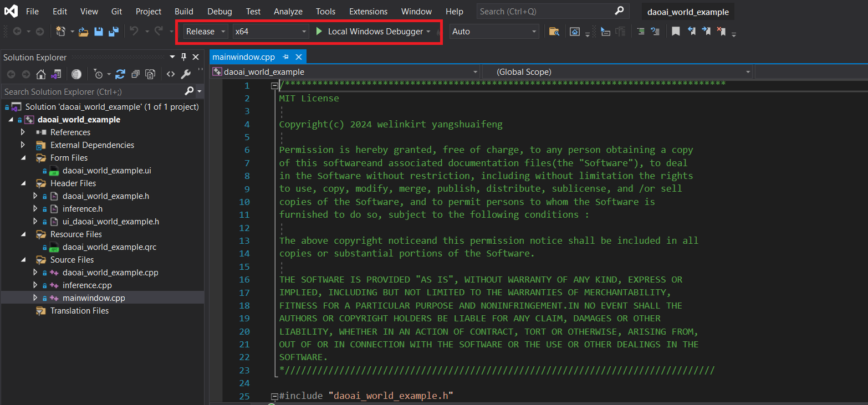Go to previous bookmark icon
Screen dimensions: 868x405
(x=691, y=32)
